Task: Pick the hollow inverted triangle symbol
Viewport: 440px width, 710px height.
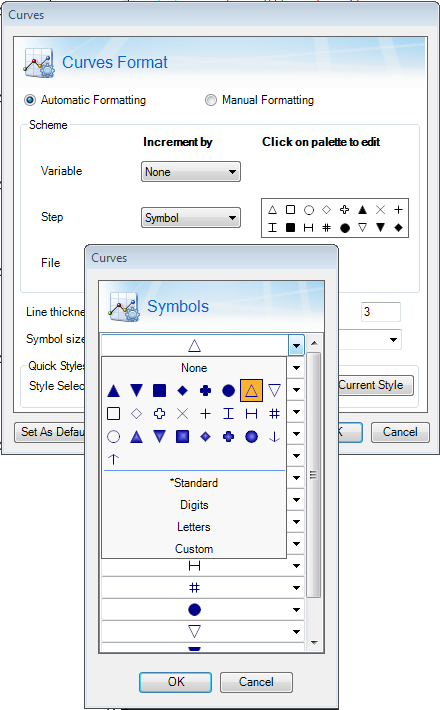Action: [x=274, y=390]
